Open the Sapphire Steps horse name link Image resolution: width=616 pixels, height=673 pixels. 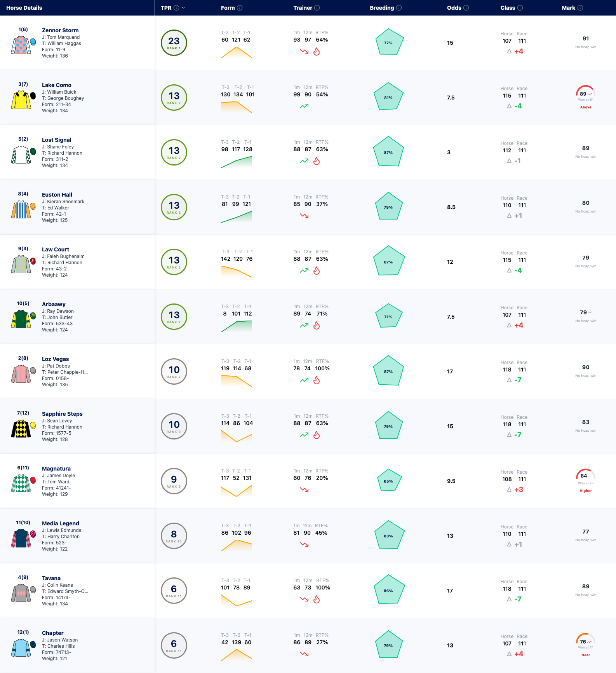[62, 414]
